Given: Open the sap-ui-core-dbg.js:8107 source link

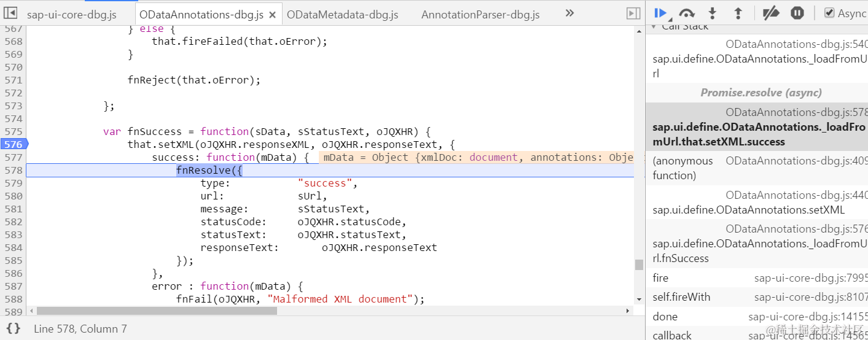Looking at the screenshot, I should [811, 297].
